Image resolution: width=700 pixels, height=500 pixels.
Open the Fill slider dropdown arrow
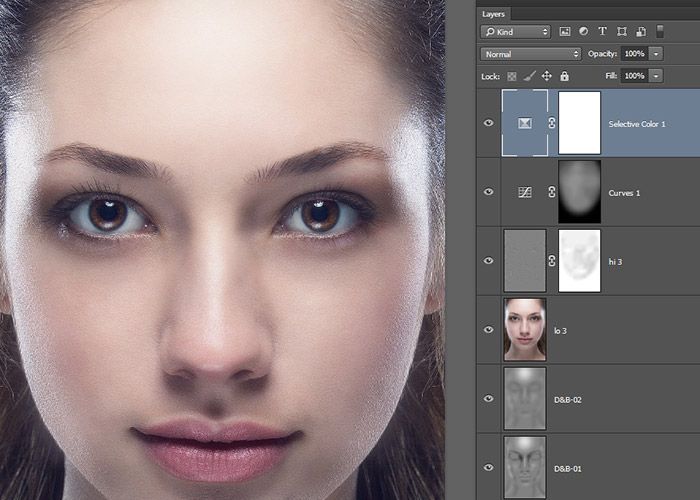tap(656, 76)
